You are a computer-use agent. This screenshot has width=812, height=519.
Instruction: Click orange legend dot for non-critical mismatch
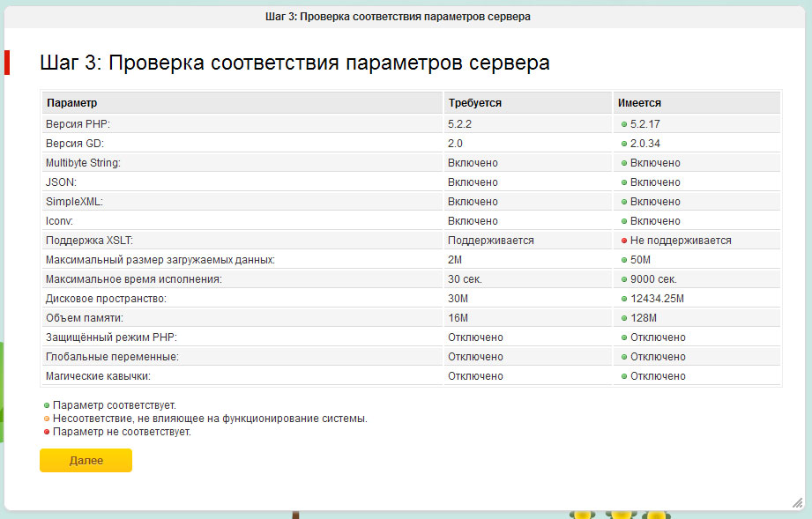tap(47, 419)
